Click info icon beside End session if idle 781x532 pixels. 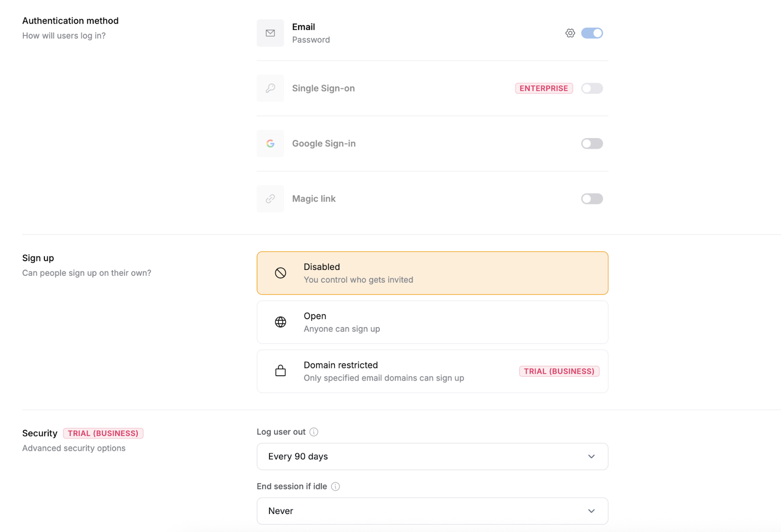(335, 487)
